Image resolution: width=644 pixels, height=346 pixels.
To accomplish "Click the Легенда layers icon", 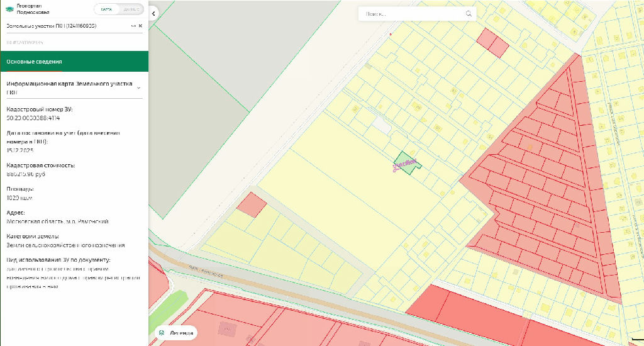I will [162, 333].
